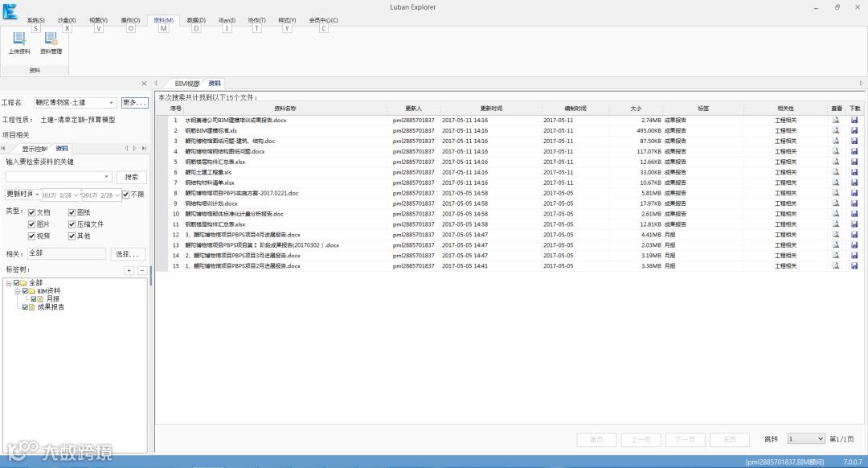This screenshot has height=468, width=868.
Task: Click the 查看 icon in row 11
Action: pyautogui.click(x=836, y=224)
